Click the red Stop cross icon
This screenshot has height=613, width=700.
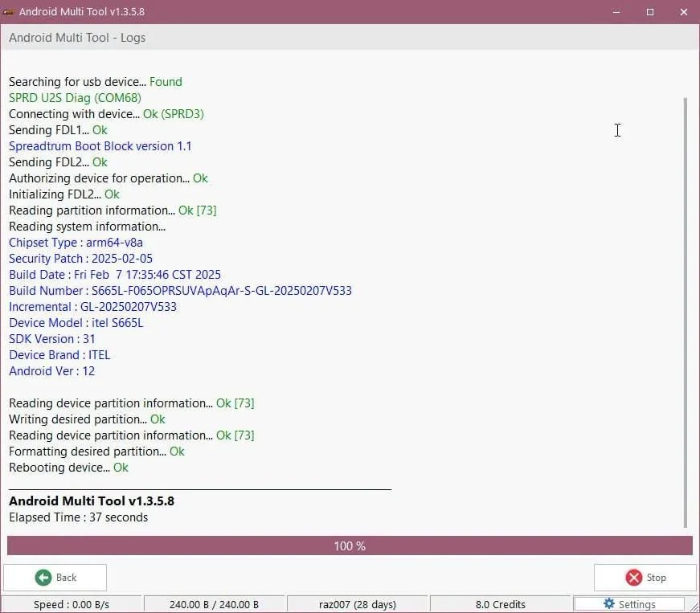(x=633, y=578)
